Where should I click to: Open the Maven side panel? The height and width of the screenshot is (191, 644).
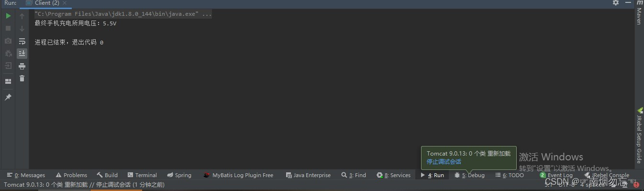(x=639, y=13)
